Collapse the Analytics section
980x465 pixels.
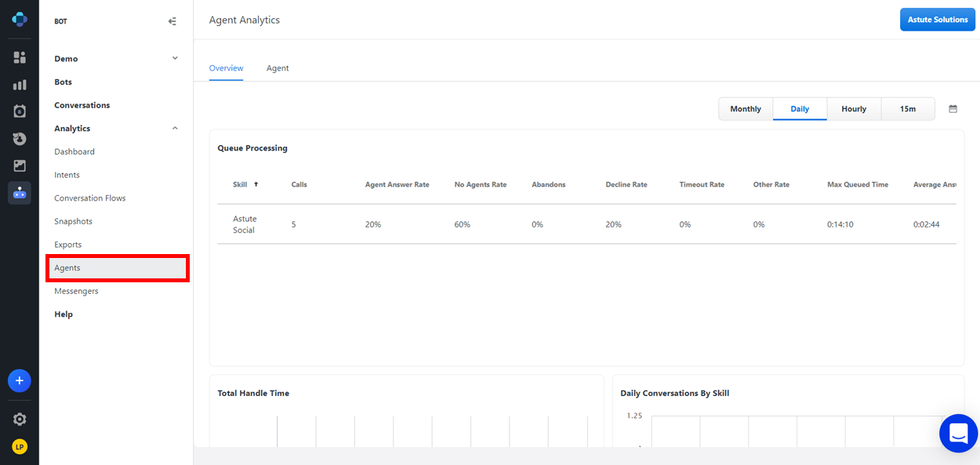pos(175,128)
